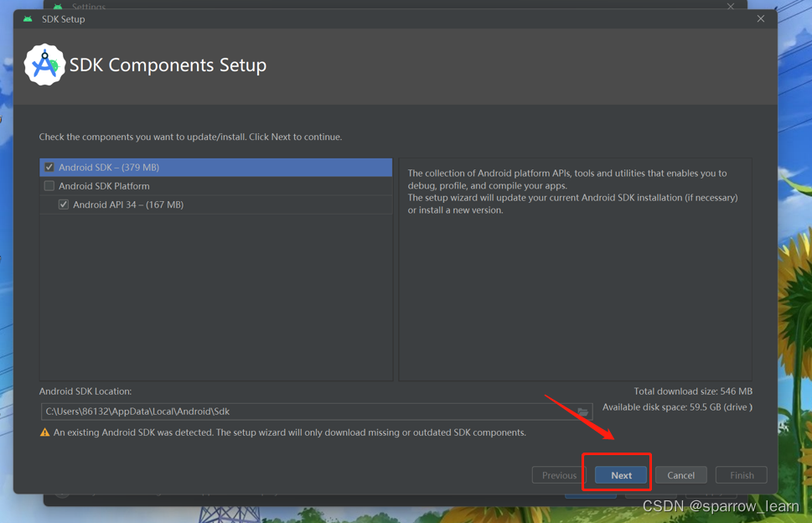Close the Settings window behind the dialog
This screenshot has height=523, width=812.
pos(730,6)
